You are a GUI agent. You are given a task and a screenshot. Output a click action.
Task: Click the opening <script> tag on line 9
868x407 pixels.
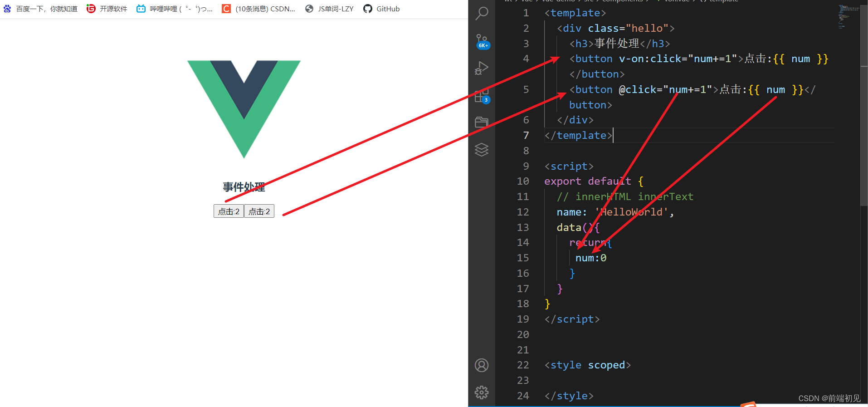tap(569, 167)
